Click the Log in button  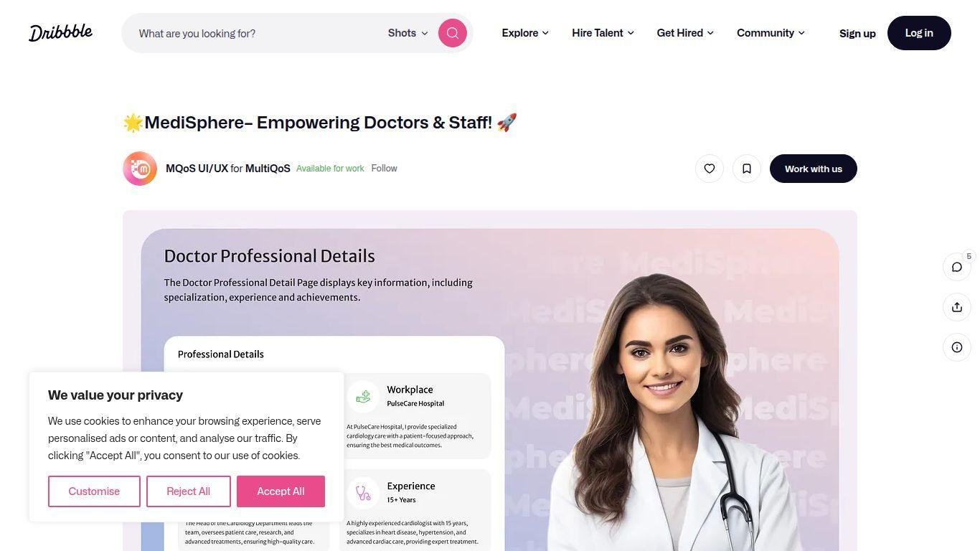[919, 33]
